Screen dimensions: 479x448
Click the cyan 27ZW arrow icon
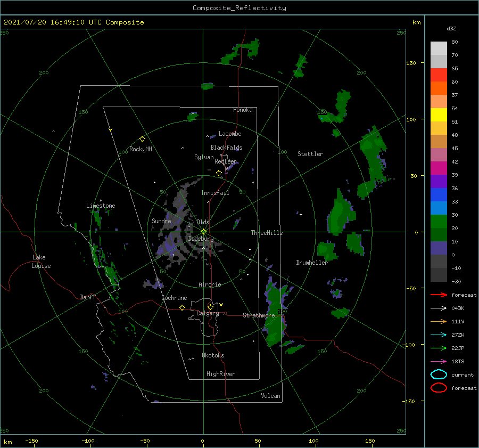click(439, 335)
